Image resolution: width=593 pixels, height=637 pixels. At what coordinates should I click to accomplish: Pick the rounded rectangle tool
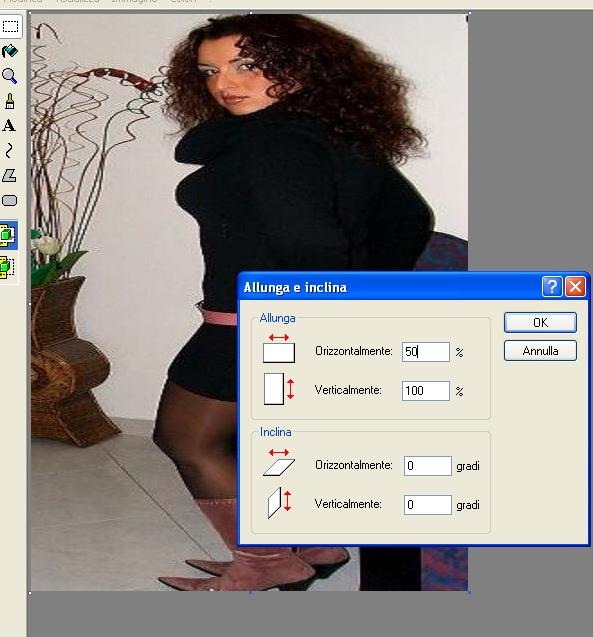(9, 201)
